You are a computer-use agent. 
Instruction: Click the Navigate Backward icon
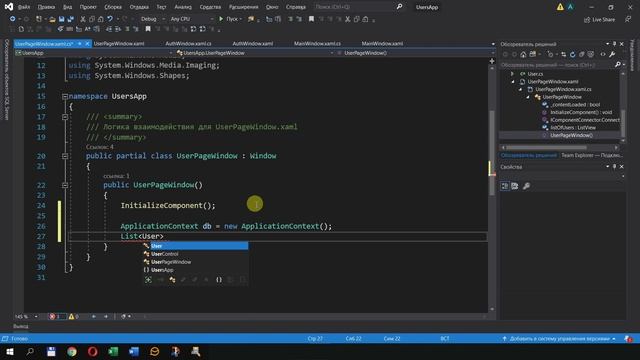(x=13, y=19)
